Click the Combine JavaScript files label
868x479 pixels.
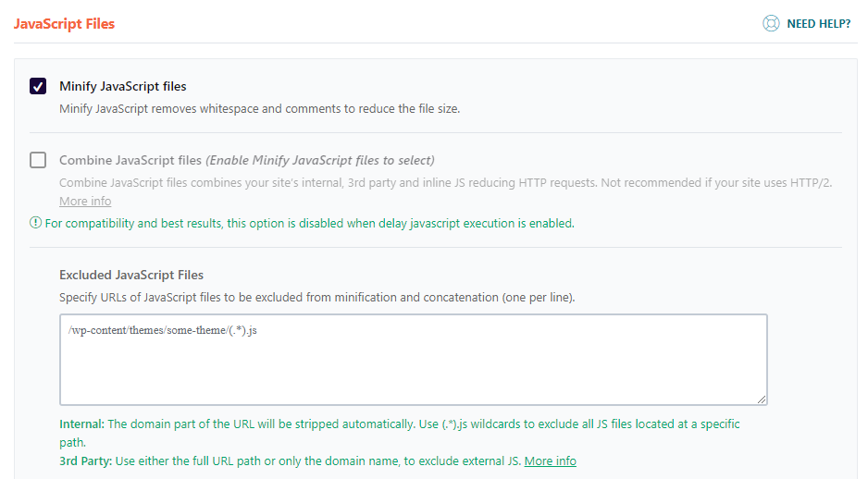pyautogui.click(x=130, y=160)
